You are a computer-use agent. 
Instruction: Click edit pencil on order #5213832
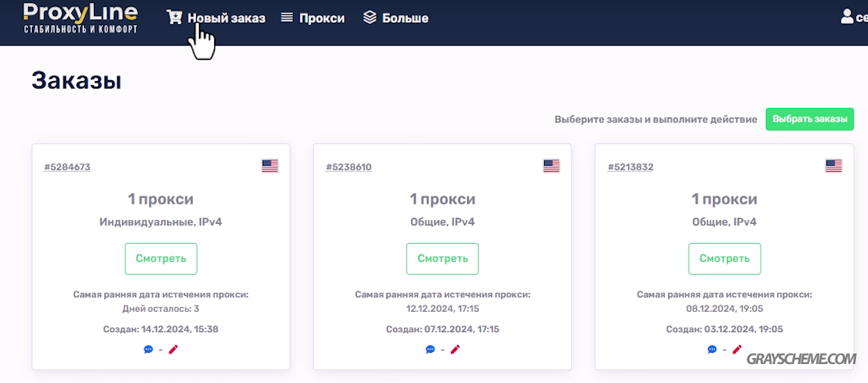pyautogui.click(x=737, y=349)
